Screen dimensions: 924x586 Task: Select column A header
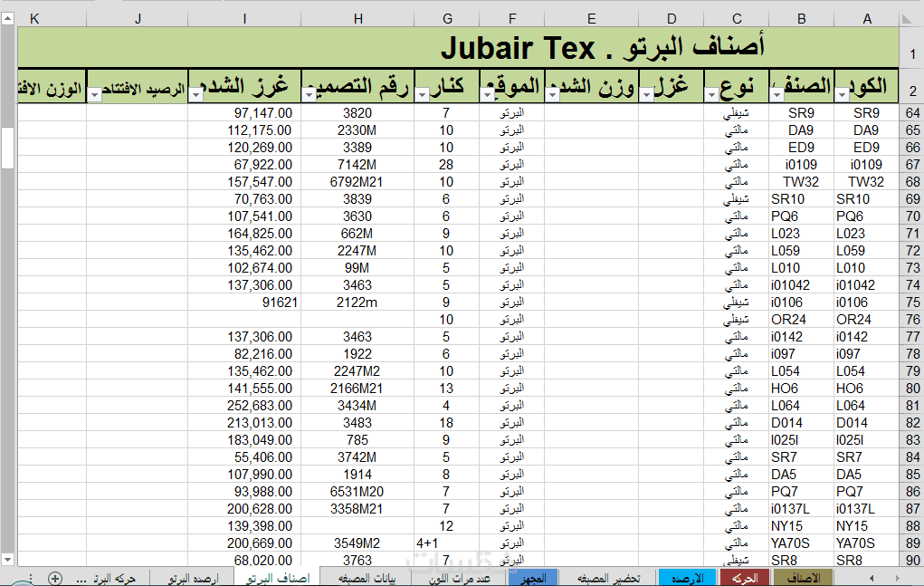coord(867,19)
